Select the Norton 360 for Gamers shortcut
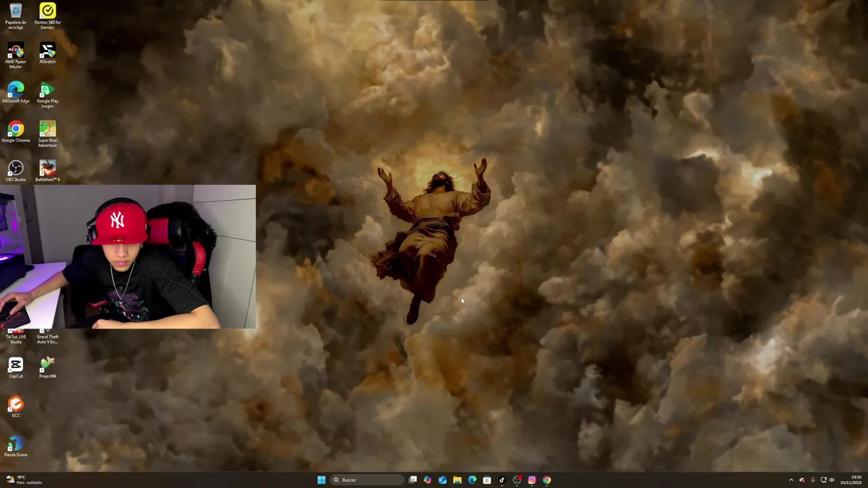Image resolution: width=868 pixels, height=488 pixels. 47,16
